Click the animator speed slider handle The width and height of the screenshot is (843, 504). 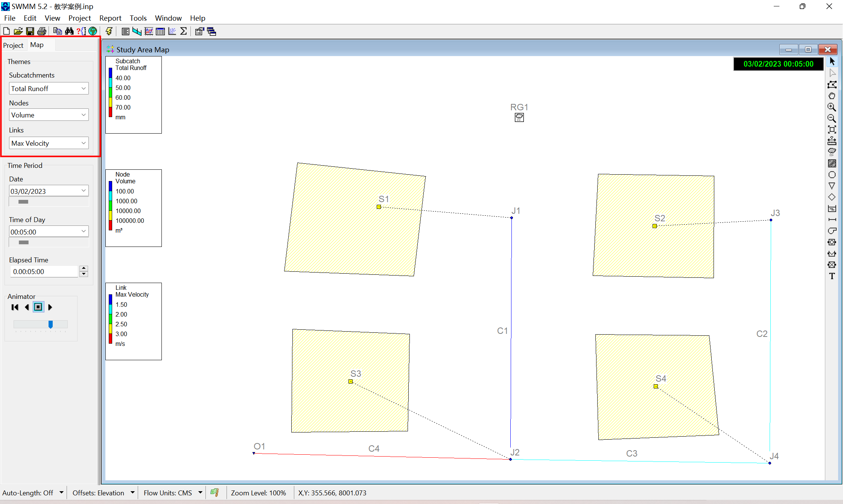coord(50,324)
